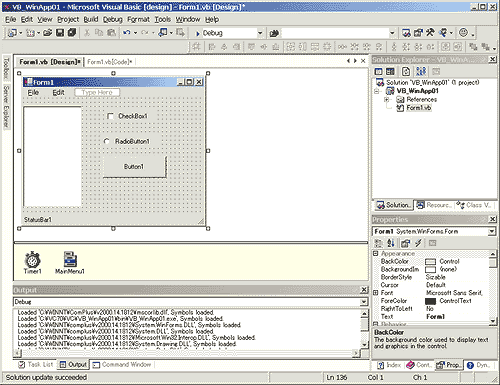
Task: Open the Find combo box dropdown arrow
Action: pyautogui.click(x=392, y=33)
